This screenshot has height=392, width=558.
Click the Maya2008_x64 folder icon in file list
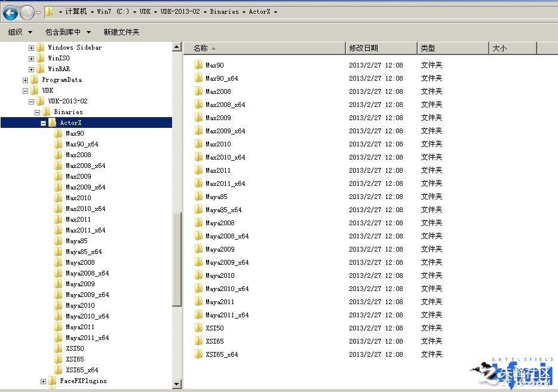tap(198, 236)
